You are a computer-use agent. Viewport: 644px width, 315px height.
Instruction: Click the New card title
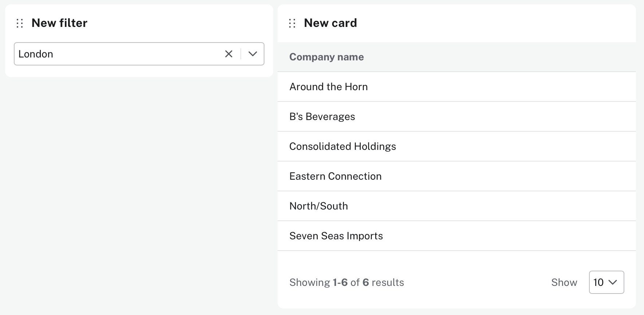tap(330, 23)
